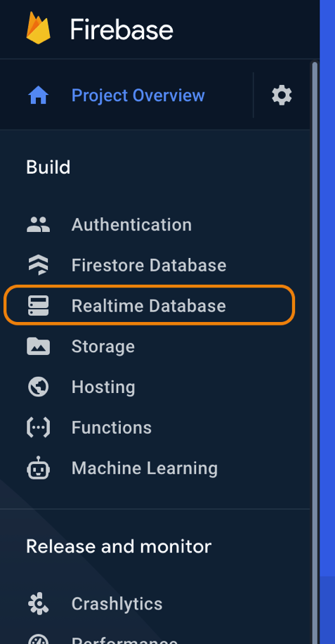Click the Authentication people icon
Viewport: 335px width, 644px height.
point(38,225)
